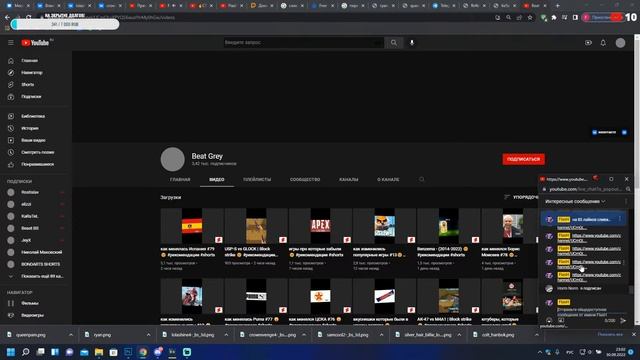
Task: Click the send arrow in the chat popup
Action: [x=623, y=321]
